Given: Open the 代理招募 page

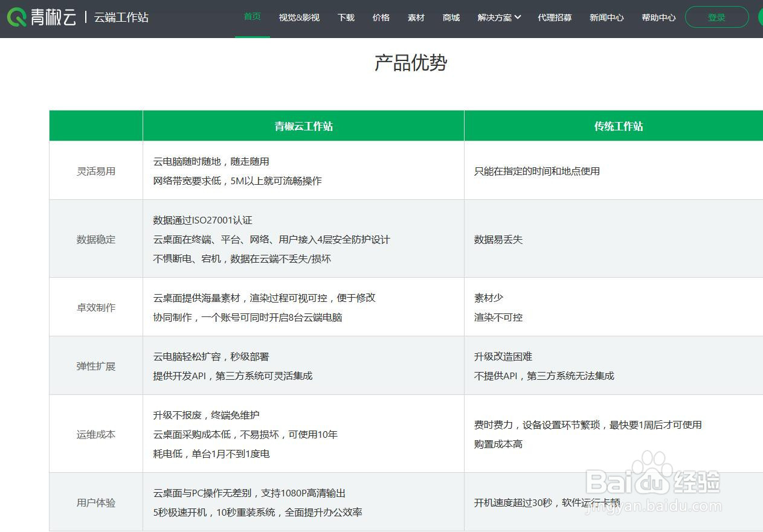Looking at the screenshot, I should click(555, 18).
